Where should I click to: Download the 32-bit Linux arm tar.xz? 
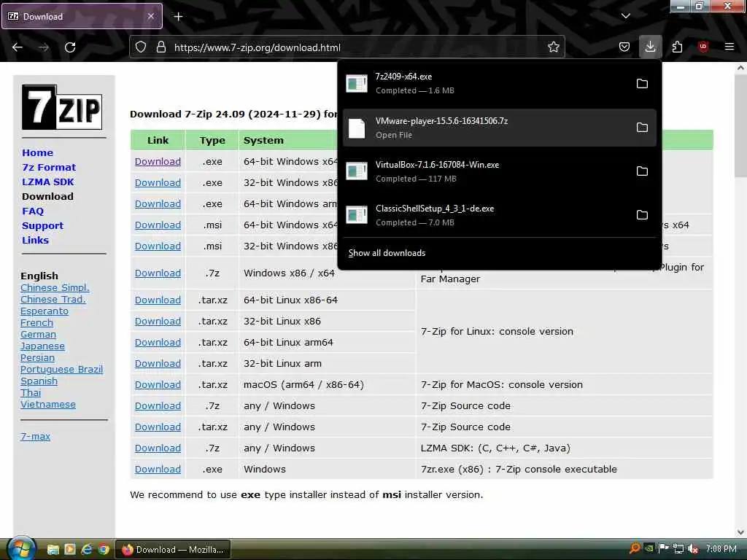click(158, 363)
